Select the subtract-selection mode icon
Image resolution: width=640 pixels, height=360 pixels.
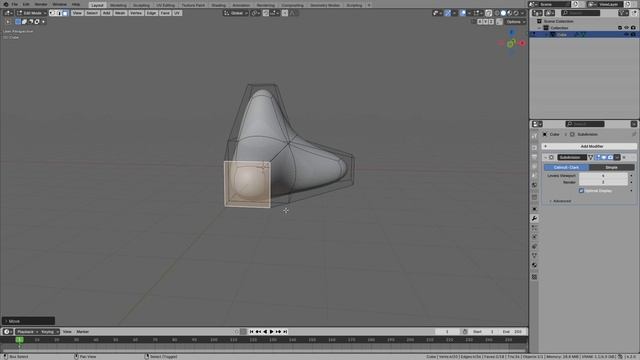point(31,22)
